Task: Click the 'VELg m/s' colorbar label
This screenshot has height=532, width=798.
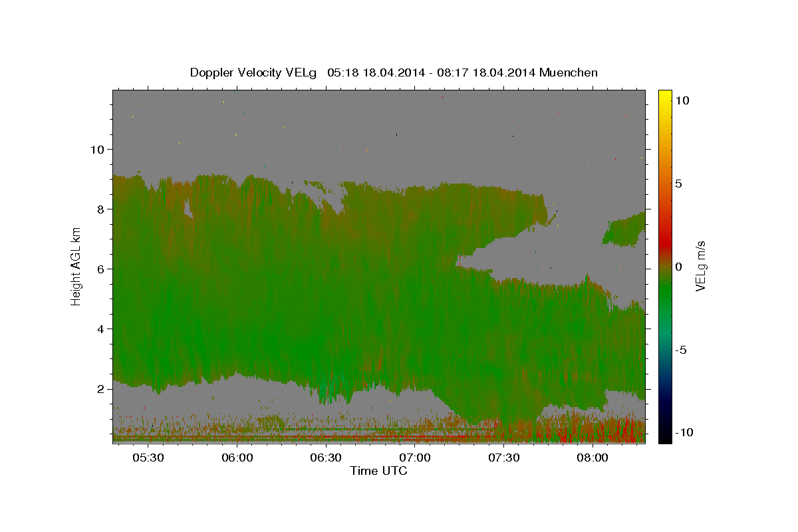Action: pyautogui.click(x=700, y=266)
